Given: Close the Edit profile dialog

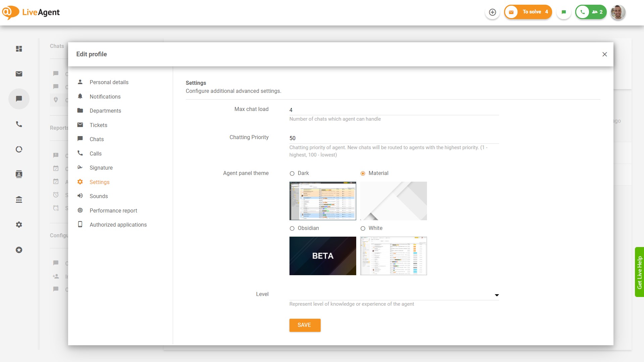Looking at the screenshot, I should click(x=605, y=54).
